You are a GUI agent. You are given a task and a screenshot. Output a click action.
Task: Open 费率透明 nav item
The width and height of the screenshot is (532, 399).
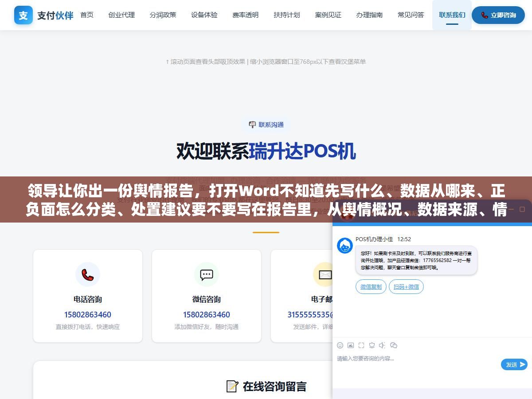coord(246,15)
